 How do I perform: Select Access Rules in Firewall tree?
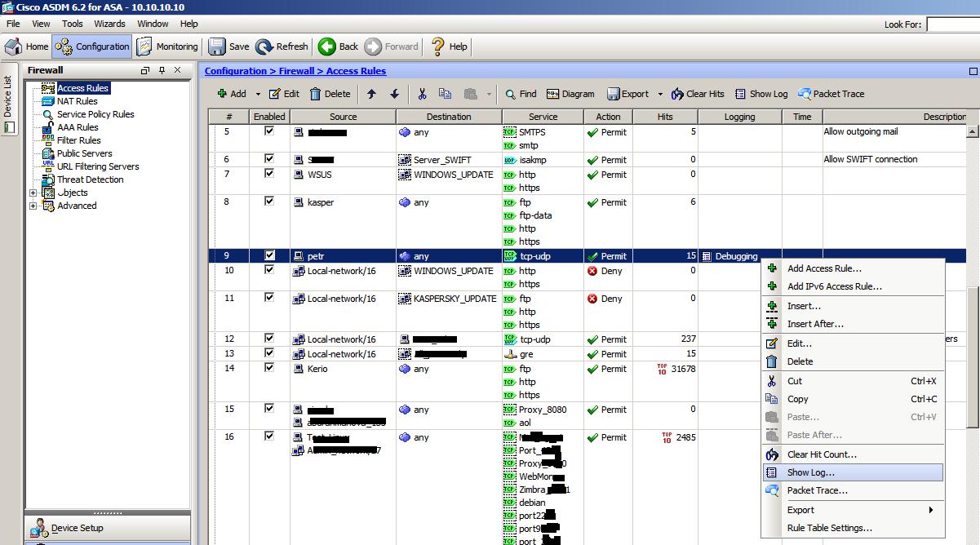click(82, 88)
